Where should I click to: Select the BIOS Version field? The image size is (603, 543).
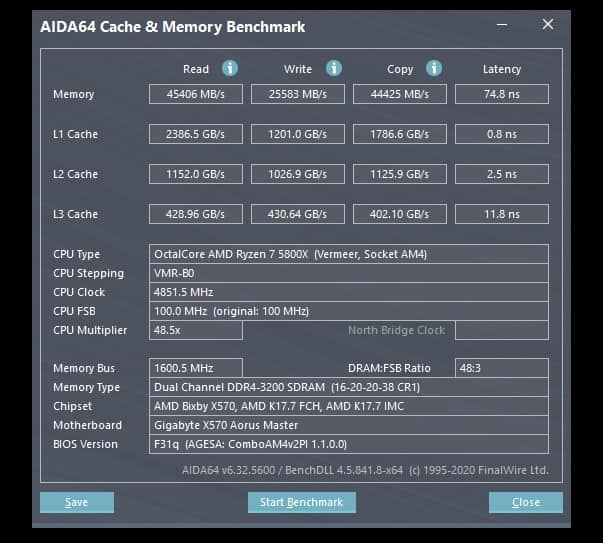[349, 444]
